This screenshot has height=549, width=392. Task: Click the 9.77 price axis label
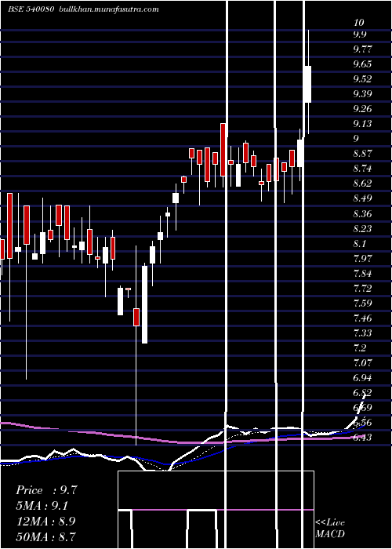click(362, 49)
